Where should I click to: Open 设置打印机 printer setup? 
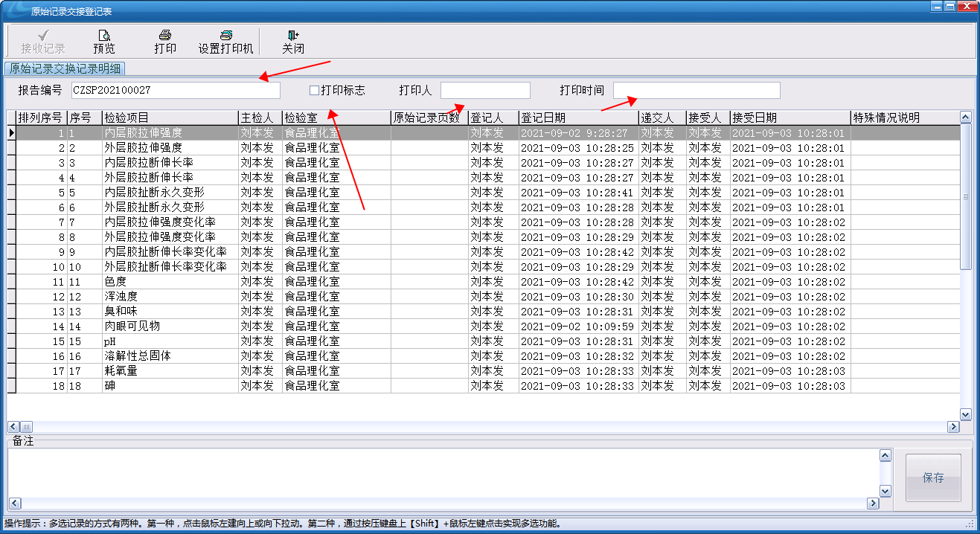coord(225,36)
